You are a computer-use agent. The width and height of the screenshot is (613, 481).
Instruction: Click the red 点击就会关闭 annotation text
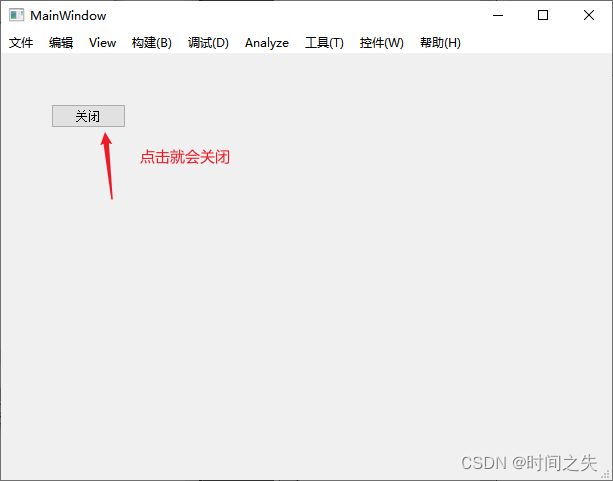click(185, 157)
